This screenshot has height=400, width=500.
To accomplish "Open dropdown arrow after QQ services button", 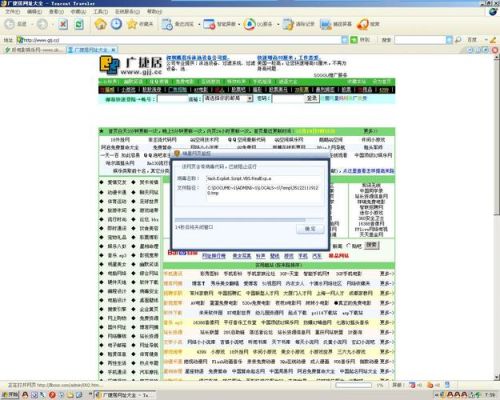I will tap(278, 24).
